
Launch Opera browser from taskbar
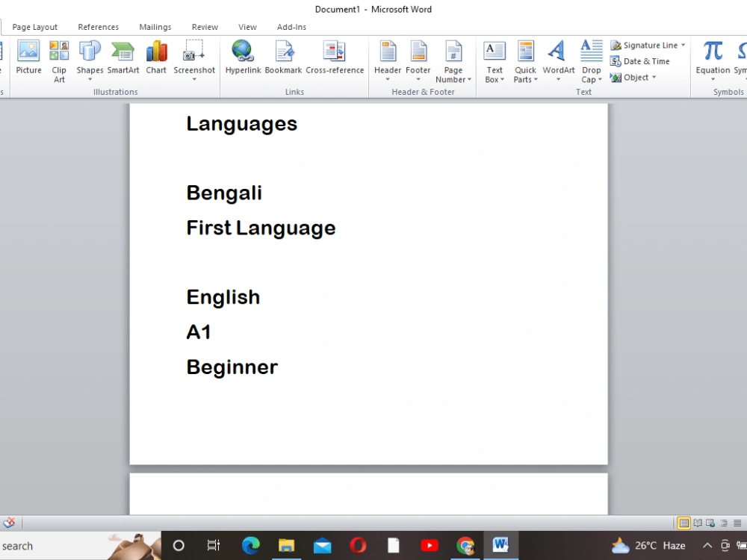358,546
